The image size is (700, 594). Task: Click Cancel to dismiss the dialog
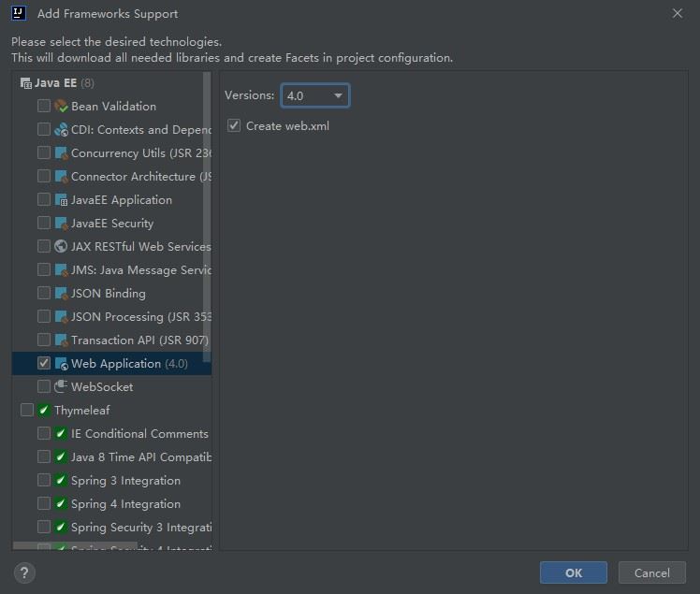pyautogui.click(x=651, y=572)
